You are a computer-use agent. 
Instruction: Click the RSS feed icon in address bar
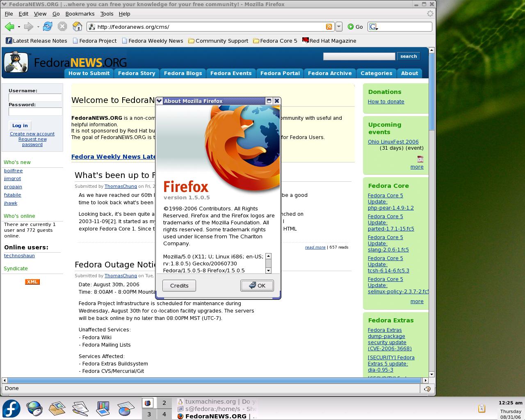pos(329,27)
